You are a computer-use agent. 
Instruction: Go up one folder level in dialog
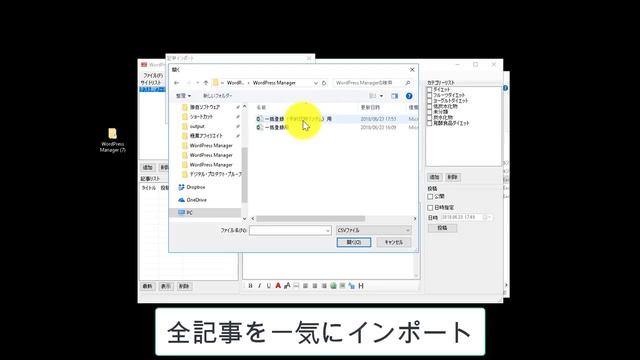[206, 83]
